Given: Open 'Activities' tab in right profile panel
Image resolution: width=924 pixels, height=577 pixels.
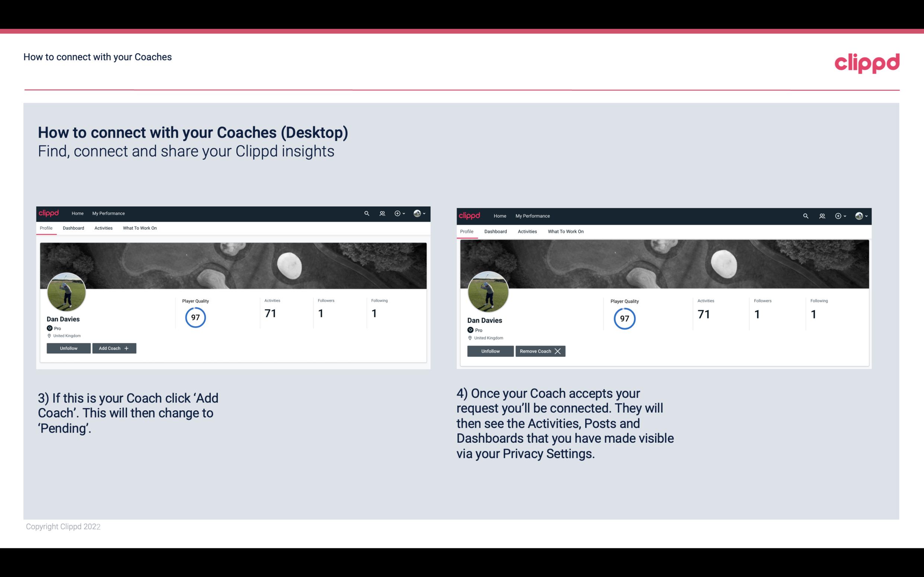Looking at the screenshot, I should click(526, 231).
